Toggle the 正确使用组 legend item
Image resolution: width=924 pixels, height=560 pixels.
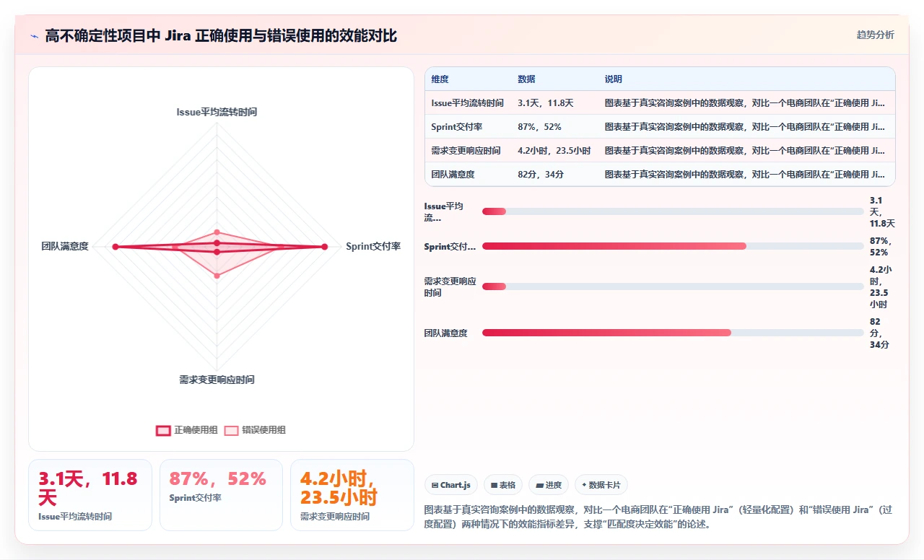[187, 430]
